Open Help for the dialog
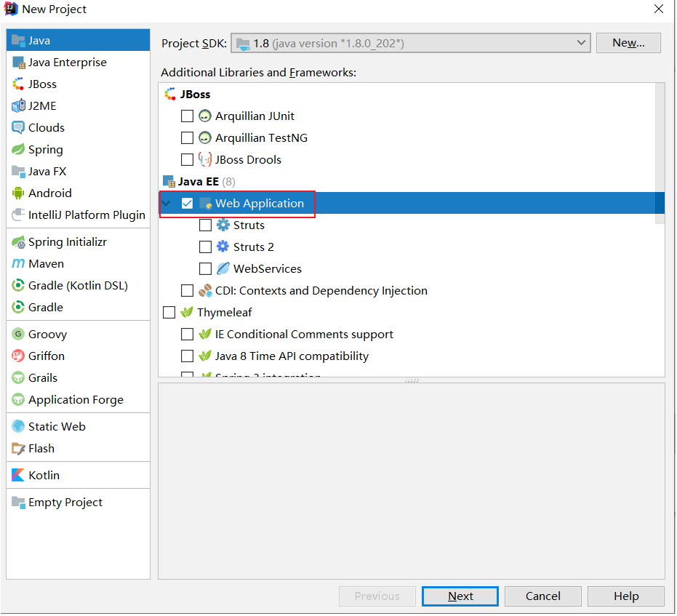Screen dimensions: 677x616 click(x=626, y=596)
